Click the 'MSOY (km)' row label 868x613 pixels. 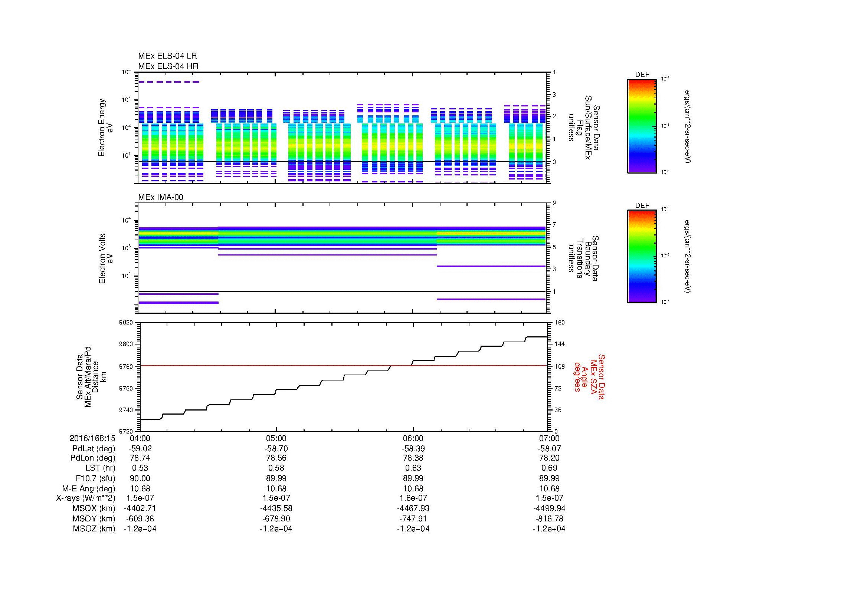94,518
